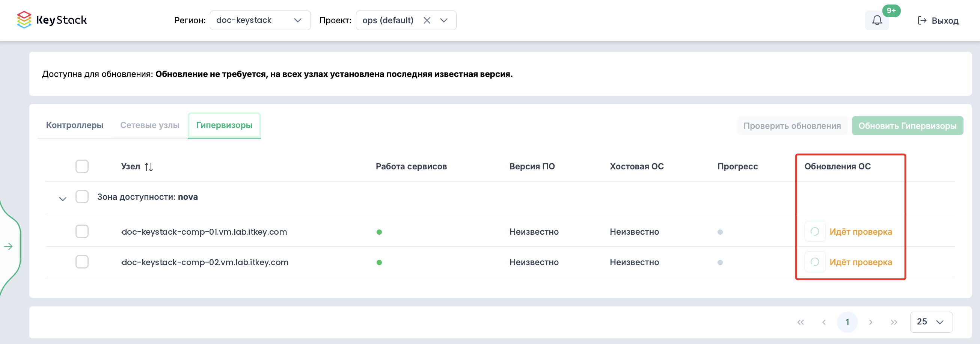This screenshot has height=344, width=980.
Task: Click the KeyStack logo icon
Action: [24, 20]
